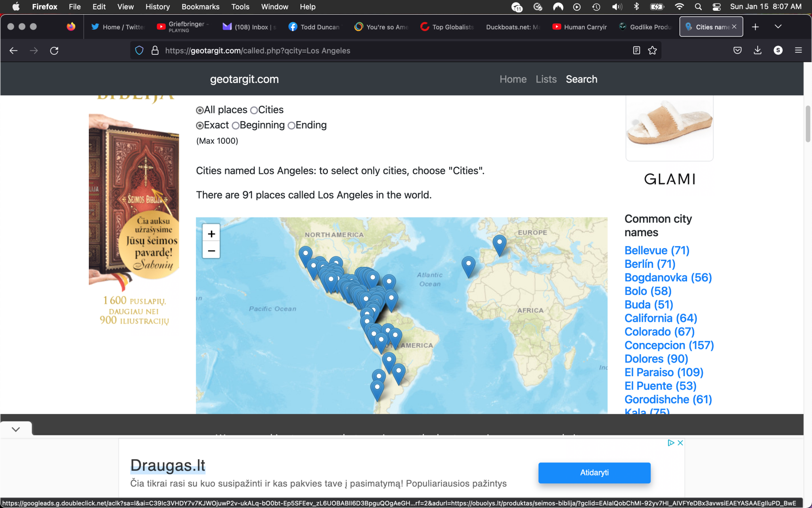Open the Concepcion (157) link
Image resolution: width=812 pixels, height=508 pixels.
click(669, 345)
